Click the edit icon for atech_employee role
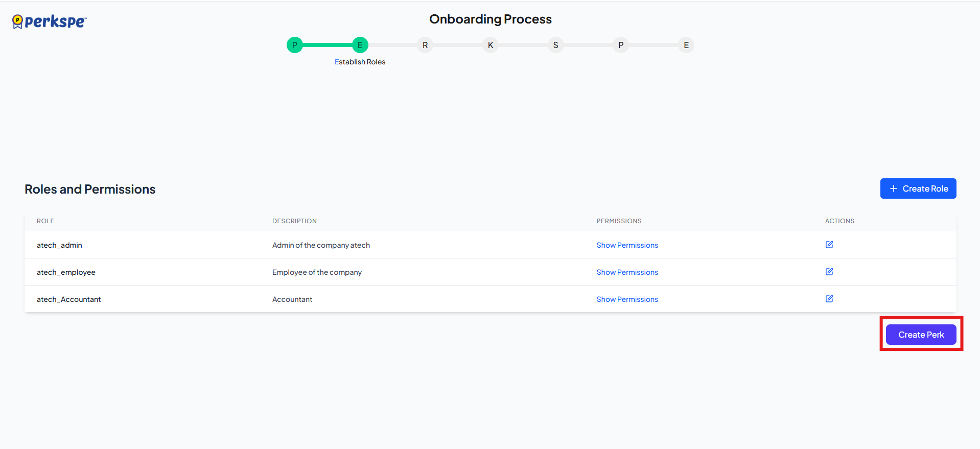Image resolution: width=980 pixels, height=449 pixels. click(x=829, y=272)
